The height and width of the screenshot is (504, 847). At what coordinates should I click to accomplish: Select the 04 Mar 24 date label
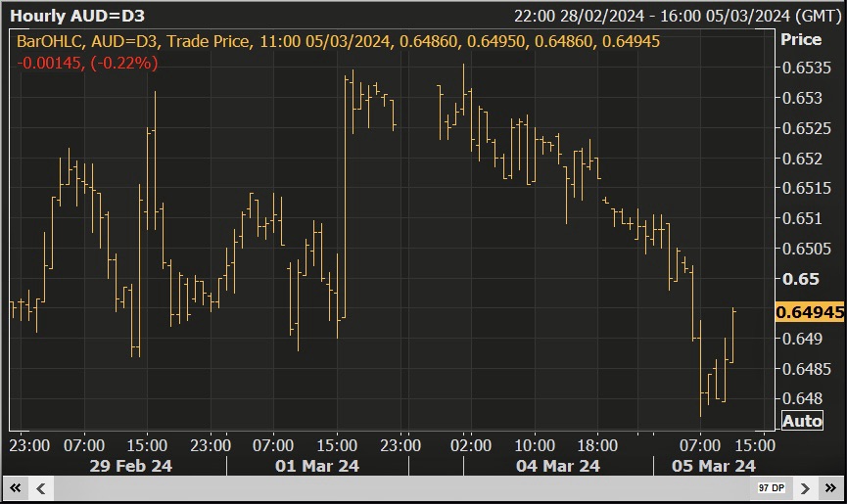558,466
